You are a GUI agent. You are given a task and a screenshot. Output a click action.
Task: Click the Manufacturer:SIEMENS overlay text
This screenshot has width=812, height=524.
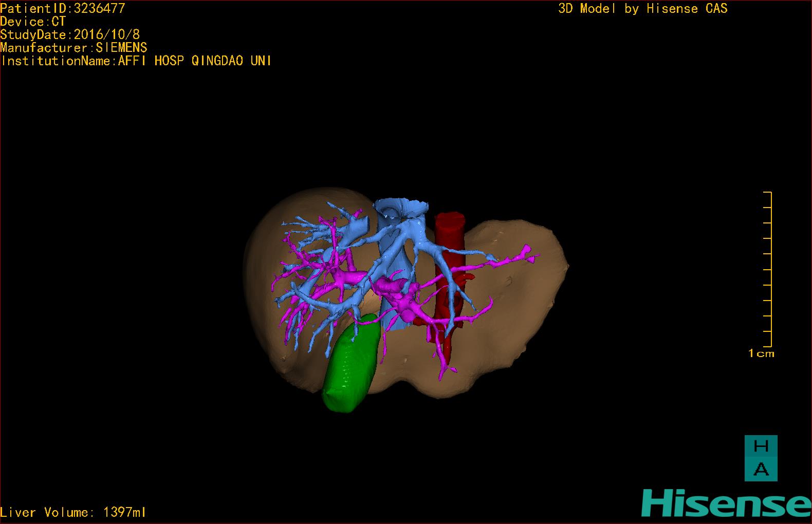coord(73,48)
